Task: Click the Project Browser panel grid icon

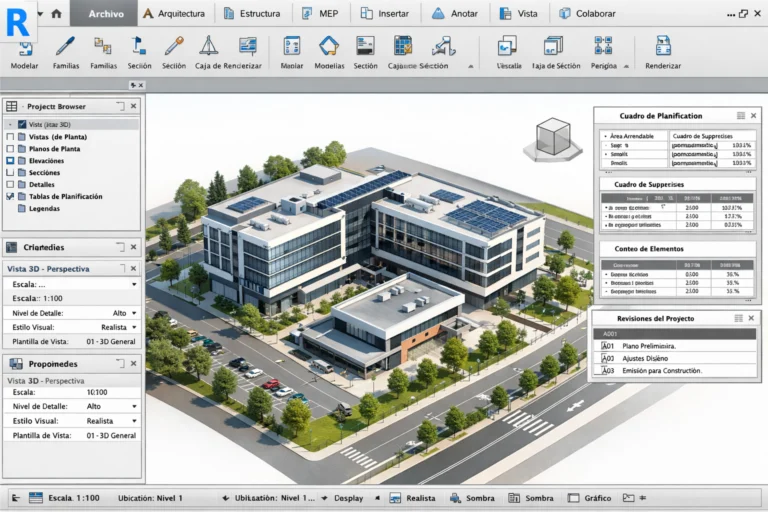Action: (x=12, y=106)
